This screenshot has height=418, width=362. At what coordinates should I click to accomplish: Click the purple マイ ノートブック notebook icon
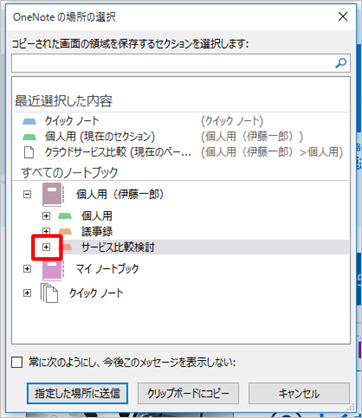coord(53,269)
